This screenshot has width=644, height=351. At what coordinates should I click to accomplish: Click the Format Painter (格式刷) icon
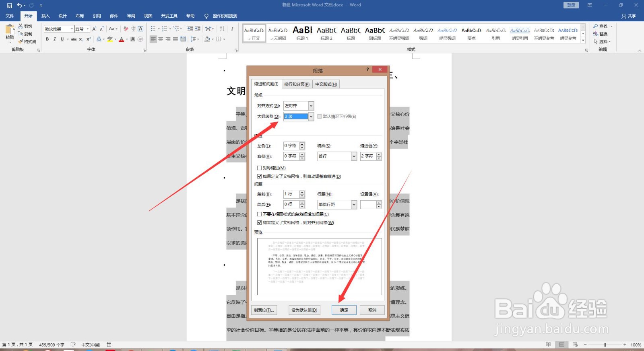coord(21,41)
